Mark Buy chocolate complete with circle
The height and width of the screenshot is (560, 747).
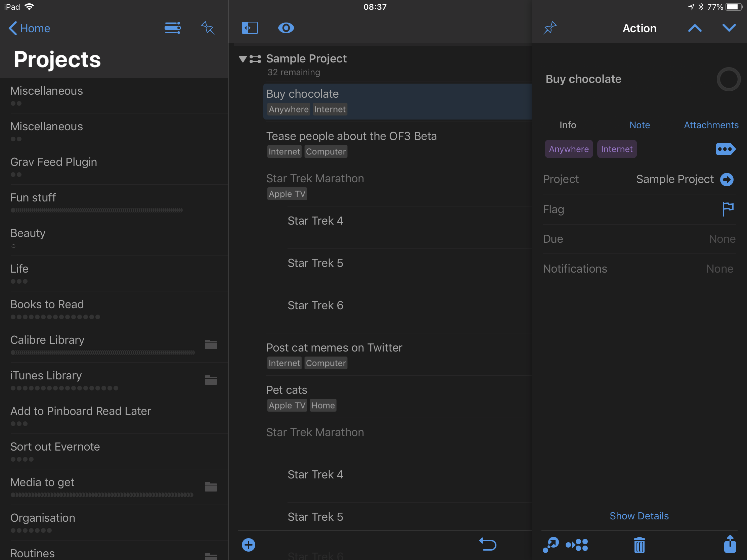pos(728,79)
